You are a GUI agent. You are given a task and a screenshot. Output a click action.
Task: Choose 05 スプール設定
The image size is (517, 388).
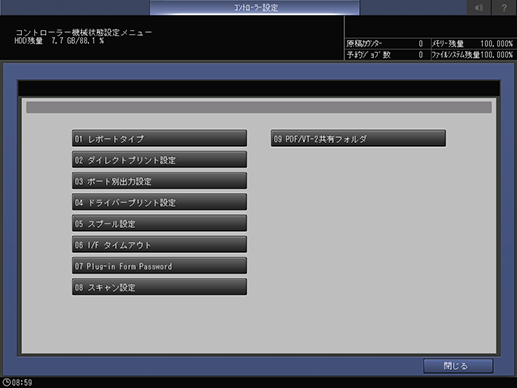[159, 224]
